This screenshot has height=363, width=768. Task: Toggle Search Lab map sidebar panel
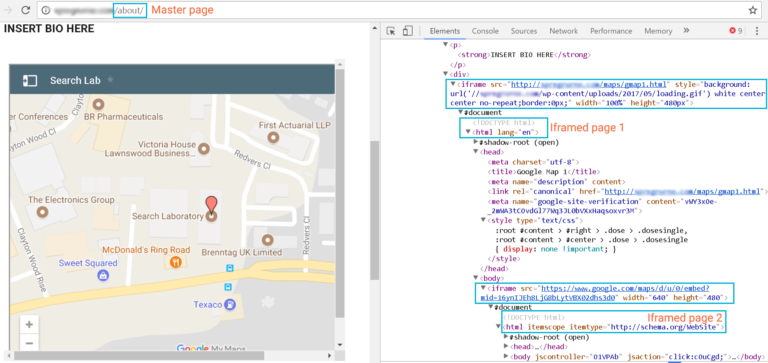(30, 80)
